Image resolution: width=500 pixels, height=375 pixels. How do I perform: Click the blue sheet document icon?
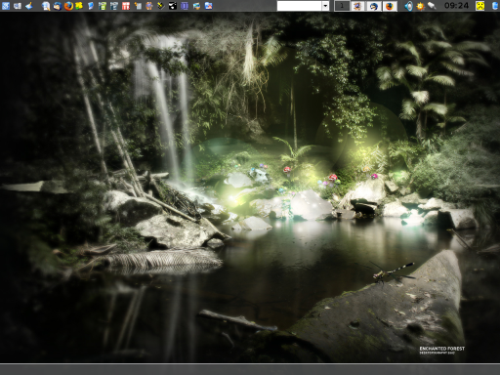[x=91, y=6]
